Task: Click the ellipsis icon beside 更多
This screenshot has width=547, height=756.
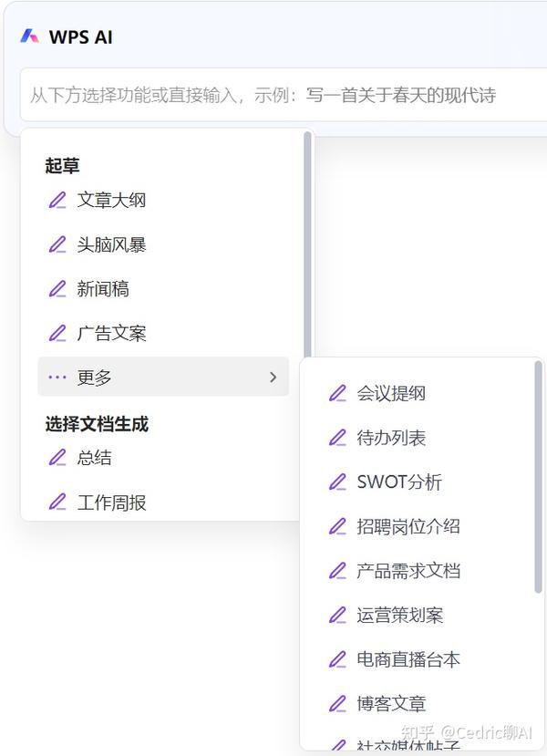Action: click(57, 377)
